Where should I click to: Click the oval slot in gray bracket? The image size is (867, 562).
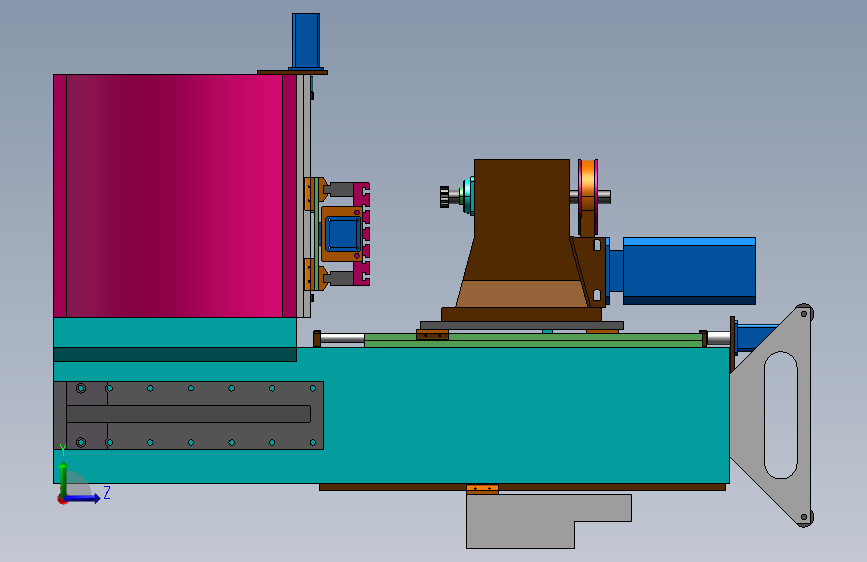[x=781, y=415]
